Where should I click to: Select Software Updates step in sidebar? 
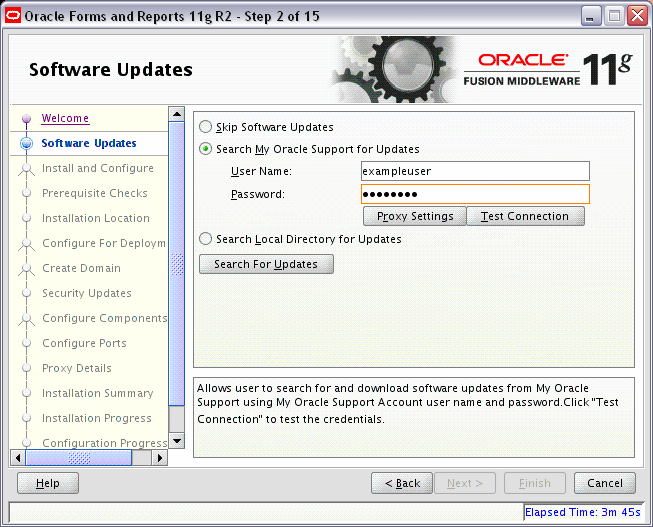89,143
